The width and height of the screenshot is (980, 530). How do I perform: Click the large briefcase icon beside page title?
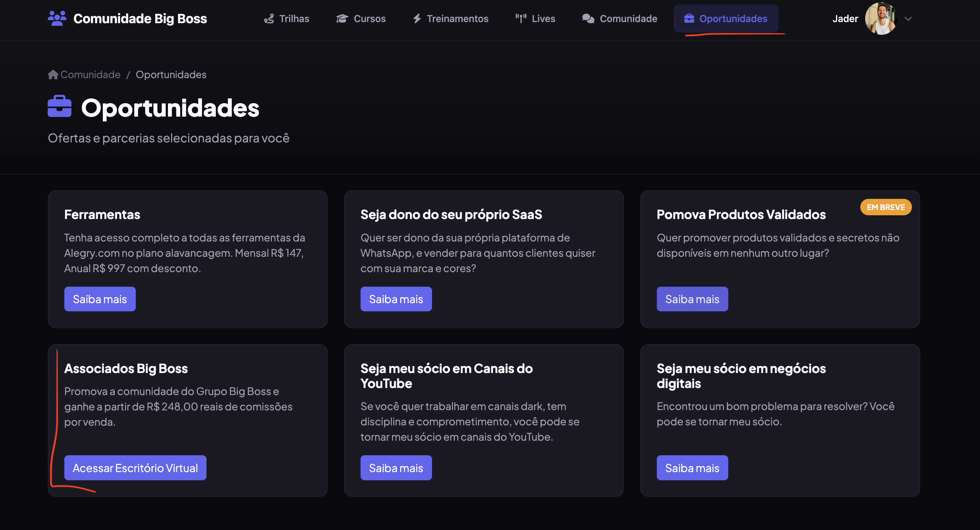click(x=59, y=106)
